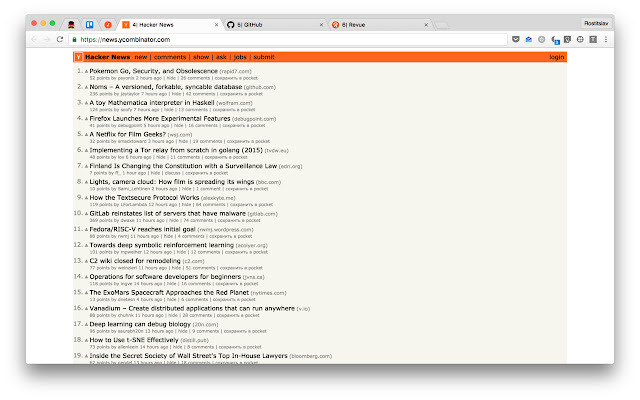Open Operations for software developers for beginners
The height and width of the screenshot is (400, 640).
point(165,277)
